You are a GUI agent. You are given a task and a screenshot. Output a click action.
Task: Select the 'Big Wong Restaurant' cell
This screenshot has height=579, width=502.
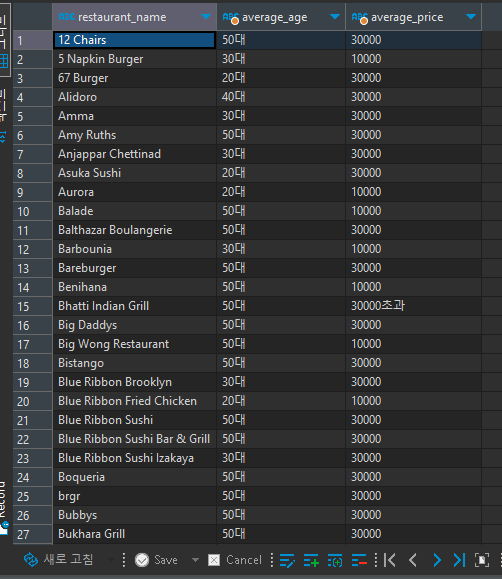click(134, 344)
